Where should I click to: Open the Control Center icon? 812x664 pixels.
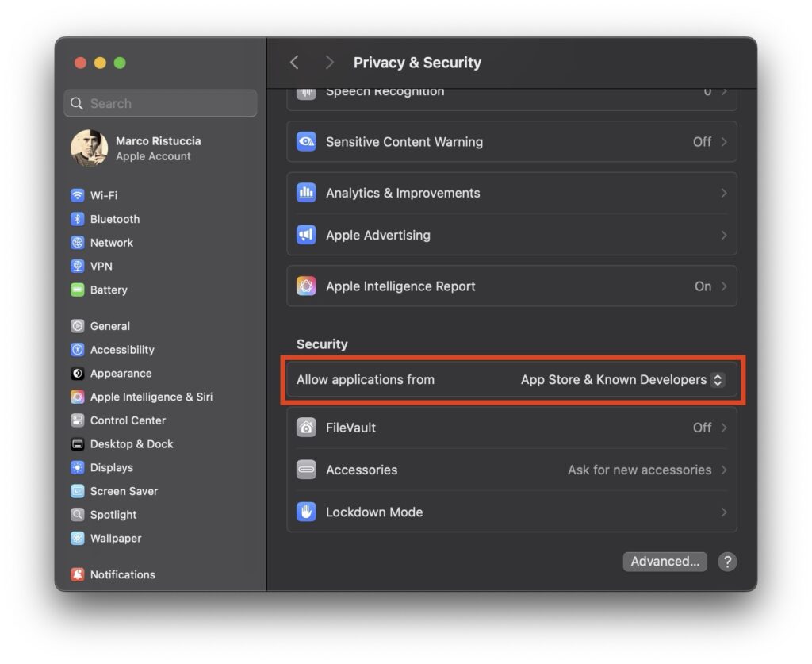tap(77, 420)
